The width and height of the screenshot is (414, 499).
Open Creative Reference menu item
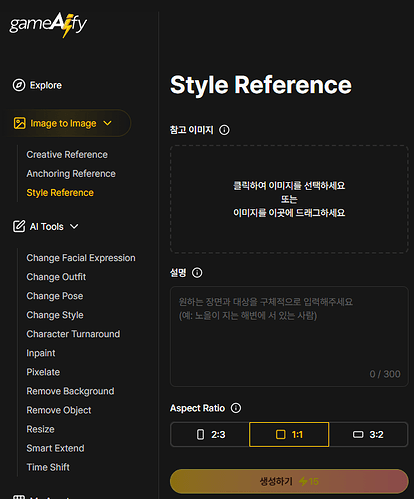click(67, 155)
